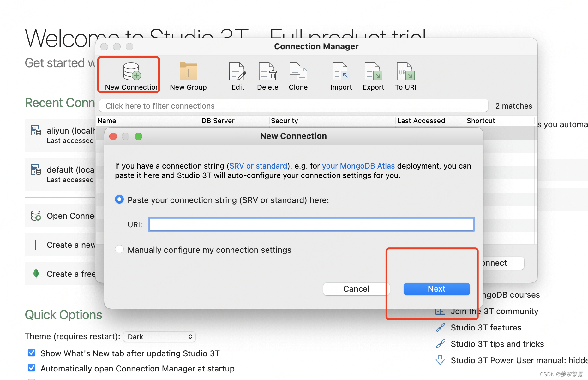Click the download icon beside Power User manual
Viewport: 588px width, 380px height.
tap(440, 360)
